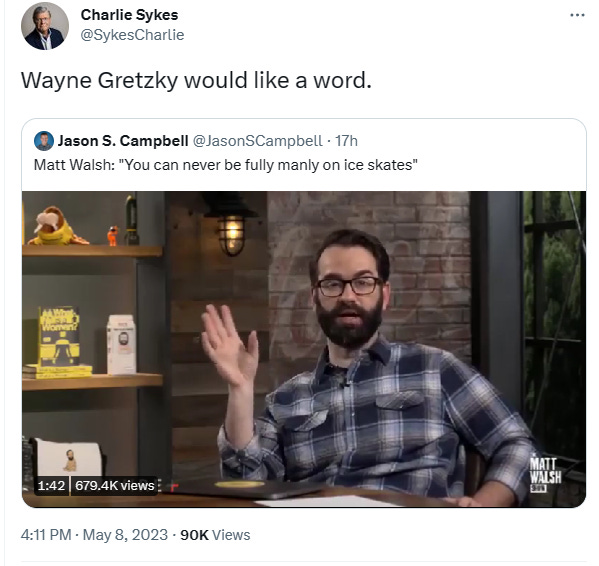Click the 679.4K views video label
This screenshot has height=566, width=599.
115,486
